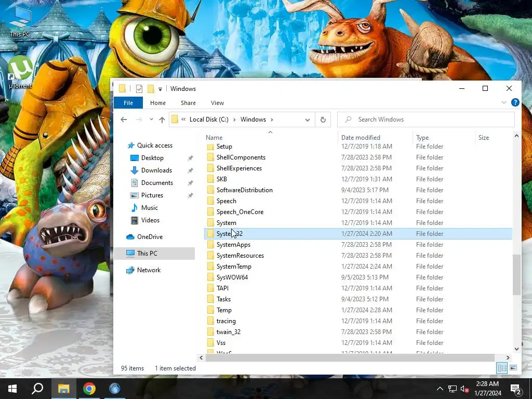Click the New folder quick access toolbar icon
Screen dimensions: 532x399
point(151,89)
